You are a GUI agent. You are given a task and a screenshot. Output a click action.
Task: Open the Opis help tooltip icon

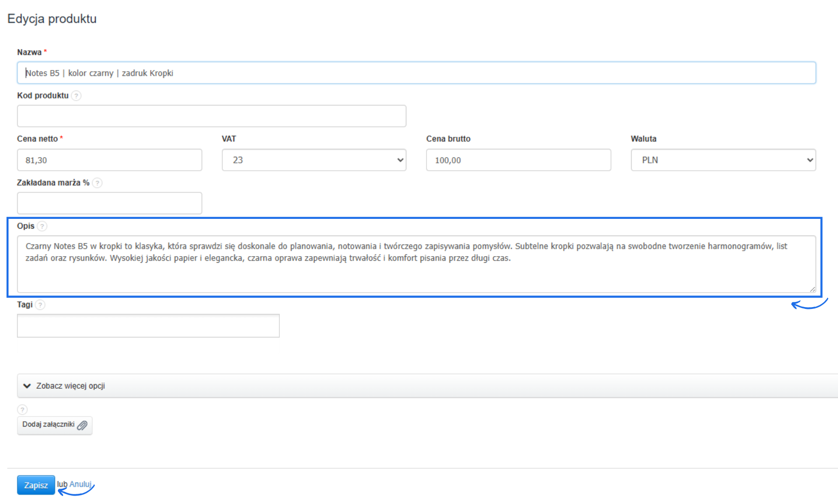click(42, 226)
